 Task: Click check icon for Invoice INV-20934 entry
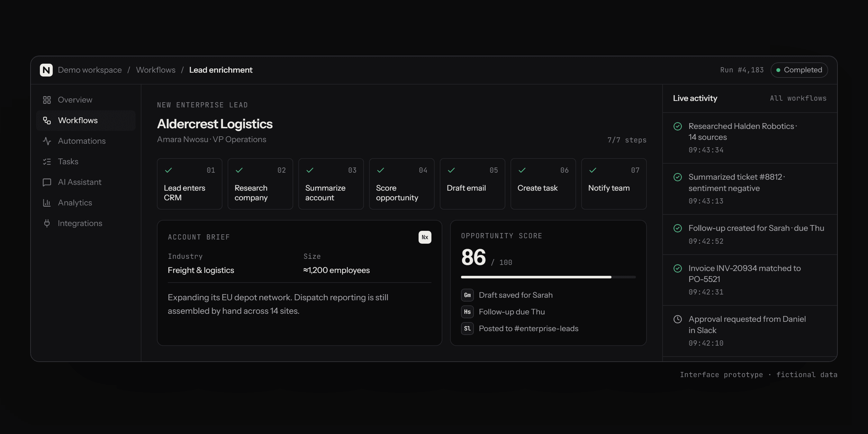[x=678, y=268]
